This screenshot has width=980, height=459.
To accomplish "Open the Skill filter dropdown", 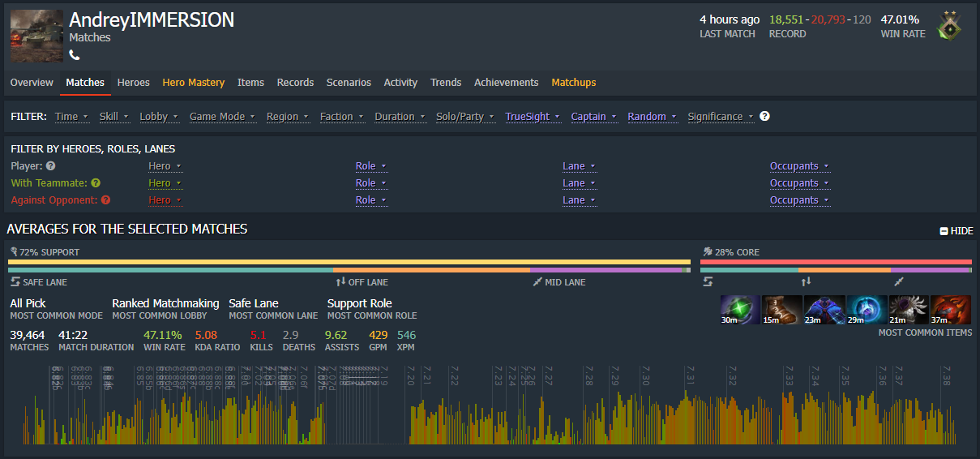I will pyautogui.click(x=113, y=116).
